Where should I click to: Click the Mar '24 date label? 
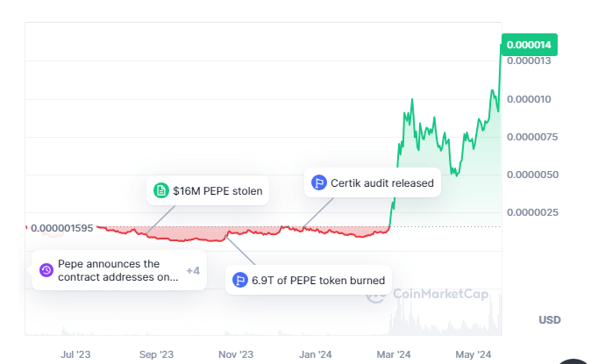pyautogui.click(x=394, y=354)
